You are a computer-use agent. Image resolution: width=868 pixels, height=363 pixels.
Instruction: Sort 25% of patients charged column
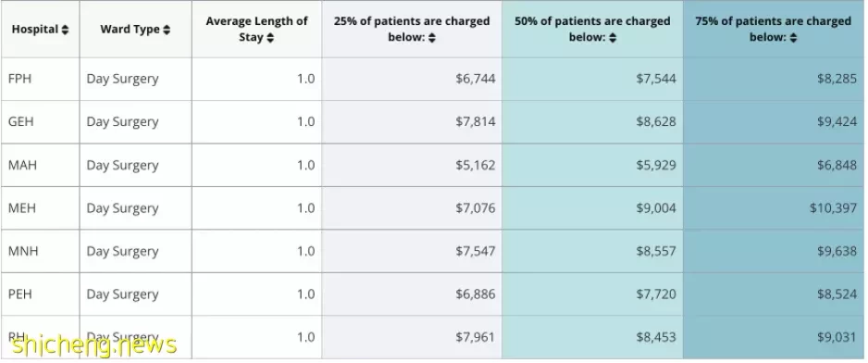[432, 38]
